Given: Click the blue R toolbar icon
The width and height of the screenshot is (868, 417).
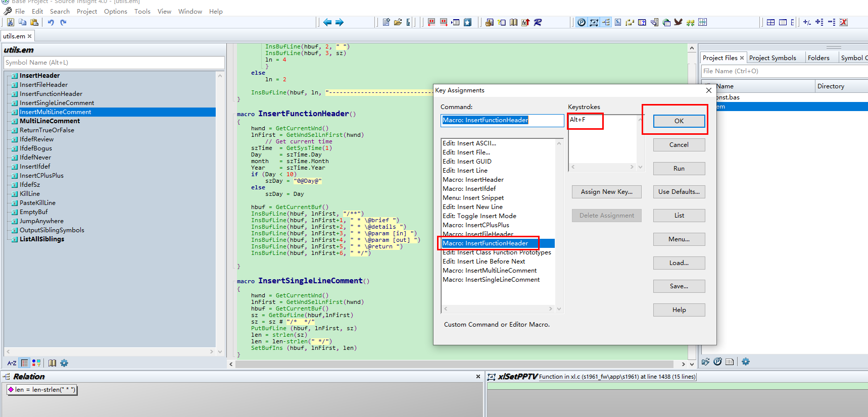Looking at the screenshot, I should click(538, 22).
